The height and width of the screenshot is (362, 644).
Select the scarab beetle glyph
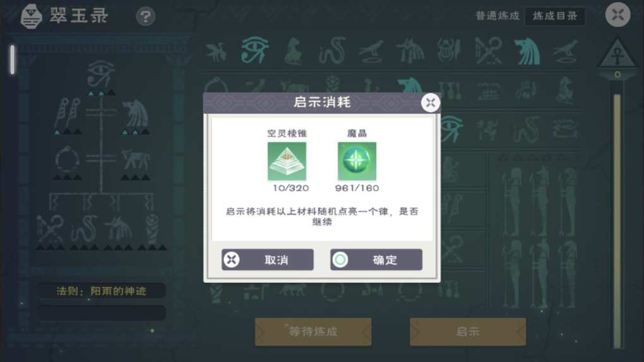(448, 51)
